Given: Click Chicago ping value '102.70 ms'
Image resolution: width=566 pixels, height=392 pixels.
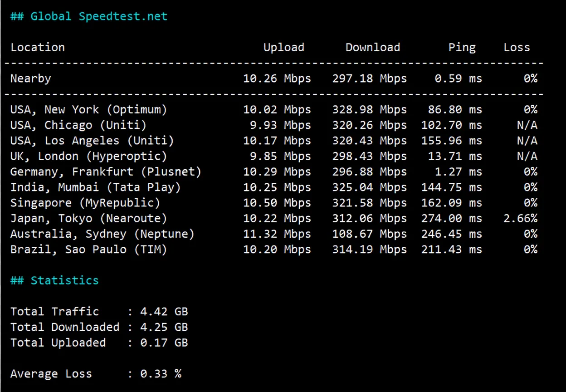Looking at the screenshot, I should point(452,125).
